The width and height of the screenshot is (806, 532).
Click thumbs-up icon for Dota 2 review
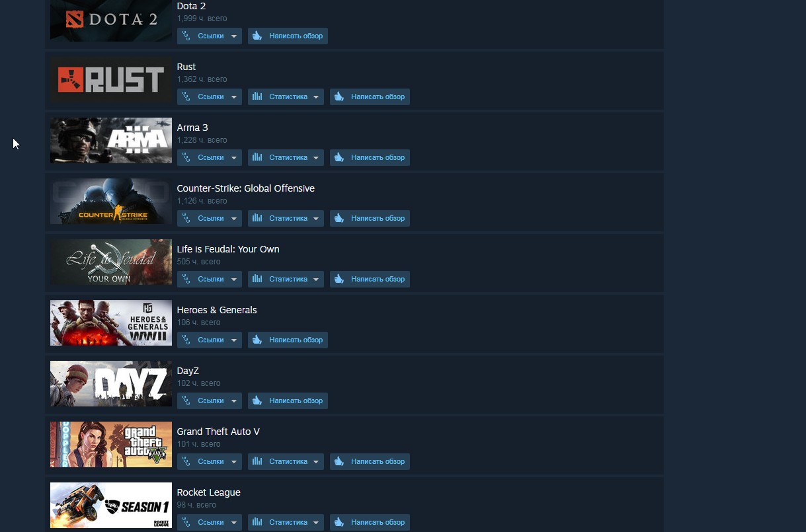coord(258,36)
